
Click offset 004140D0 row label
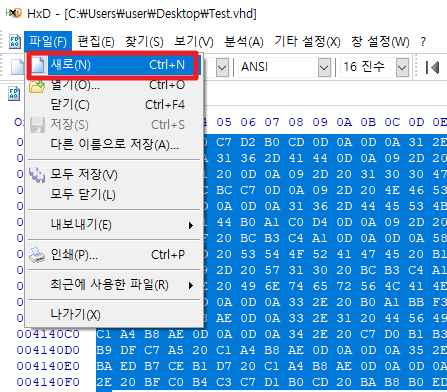[48, 350]
